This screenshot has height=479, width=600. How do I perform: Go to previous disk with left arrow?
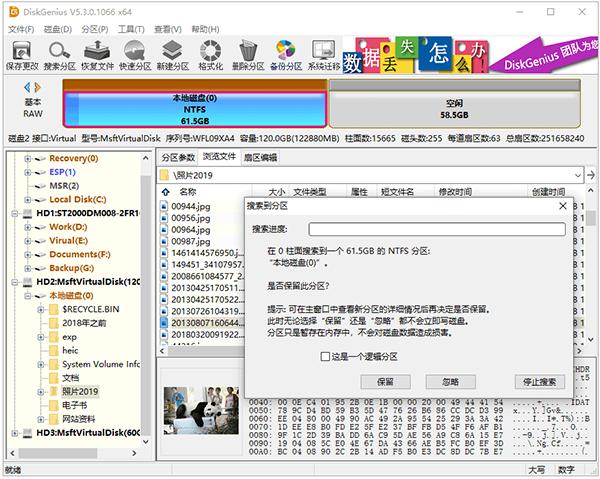tap(27, 87)
